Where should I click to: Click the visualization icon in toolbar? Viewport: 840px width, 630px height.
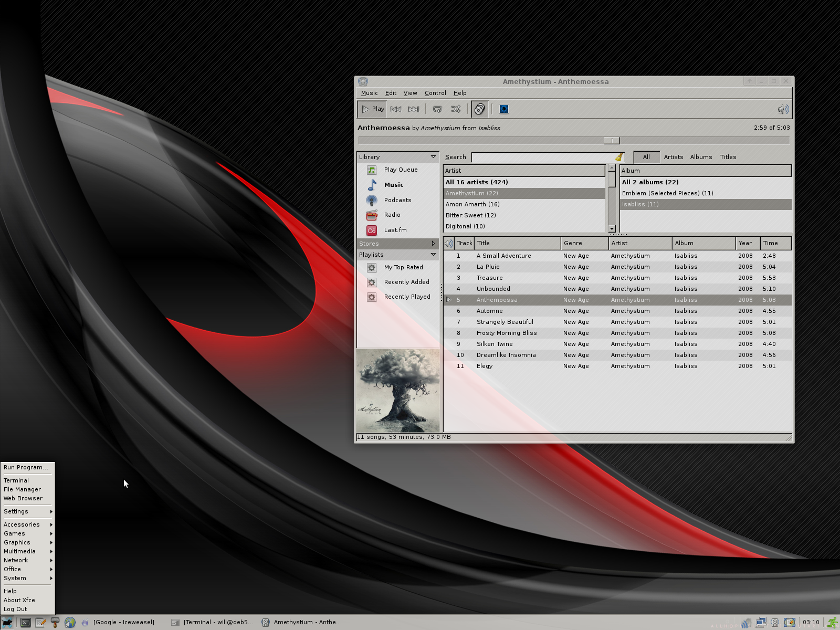503,109
